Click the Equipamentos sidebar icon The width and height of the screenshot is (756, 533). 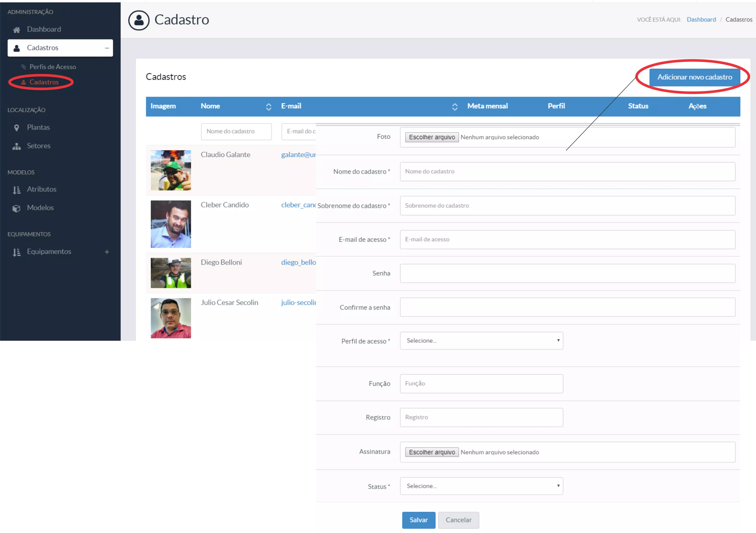click(x=16, y=252)
